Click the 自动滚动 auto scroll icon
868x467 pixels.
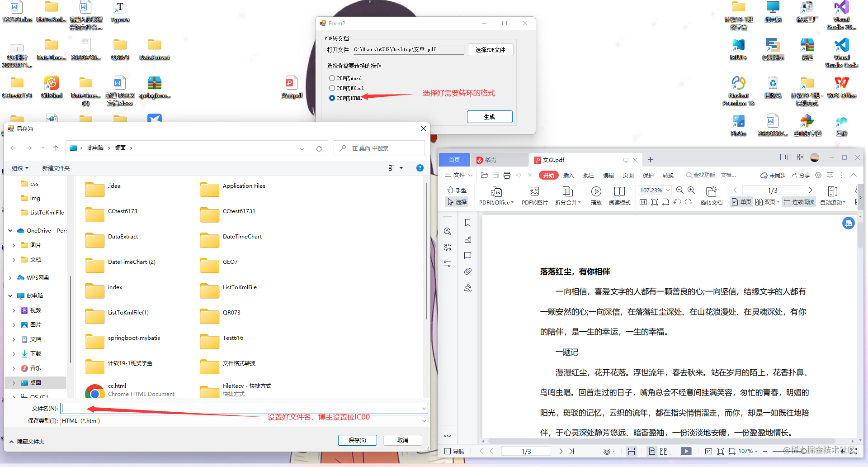pos(832,191)
